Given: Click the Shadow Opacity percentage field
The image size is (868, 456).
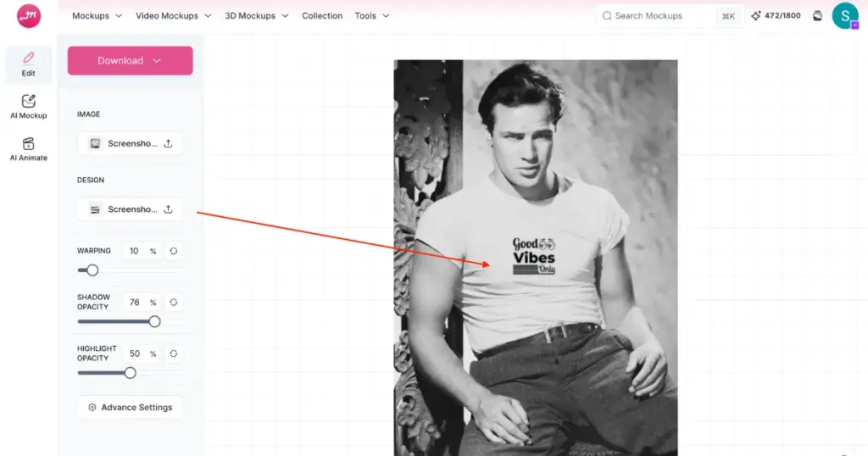Looking at the screenshot, I should pyautogui.click(x=142, y=302).
